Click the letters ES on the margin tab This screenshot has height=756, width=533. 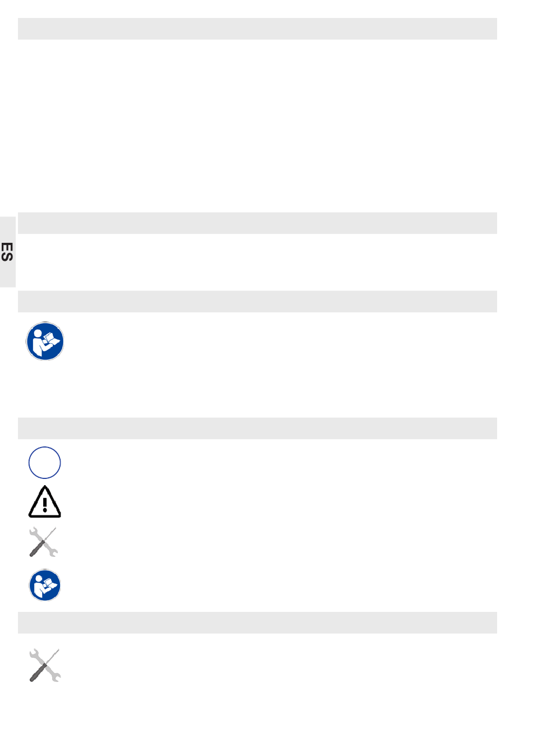tap(7, 252)
